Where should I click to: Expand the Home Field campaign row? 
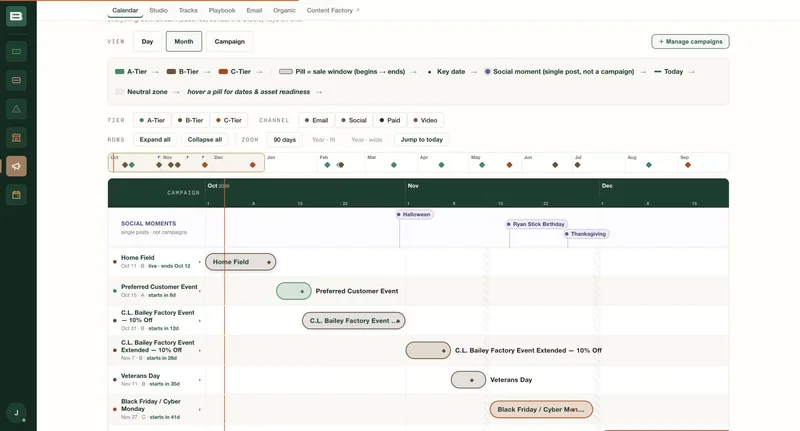coord(199,262)
